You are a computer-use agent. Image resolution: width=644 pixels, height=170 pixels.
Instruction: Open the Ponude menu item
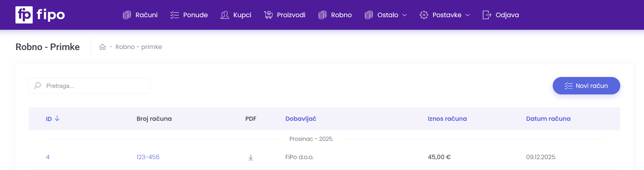pos(189,15)
